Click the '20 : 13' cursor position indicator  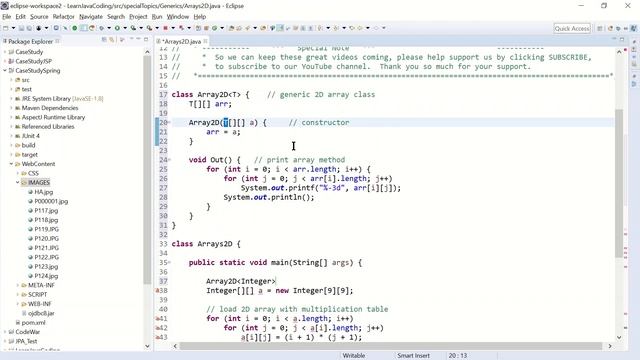[458, 356]
